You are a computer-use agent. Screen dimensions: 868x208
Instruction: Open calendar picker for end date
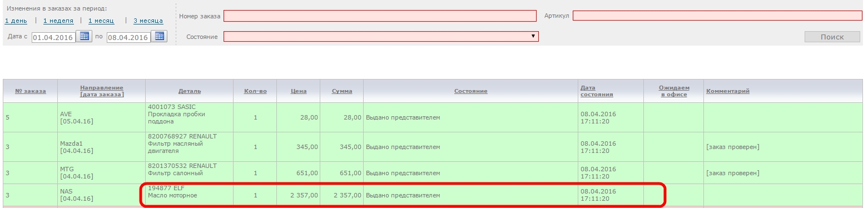(160, 37)
